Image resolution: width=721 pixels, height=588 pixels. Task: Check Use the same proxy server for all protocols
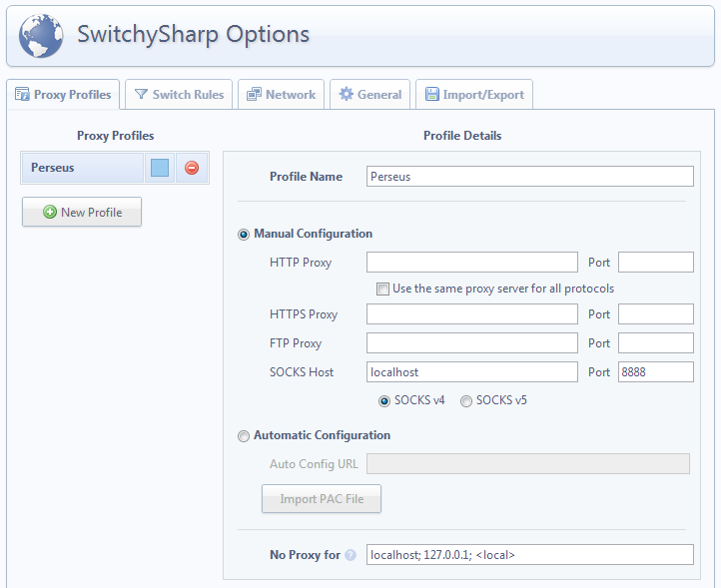tap(382, 290)
